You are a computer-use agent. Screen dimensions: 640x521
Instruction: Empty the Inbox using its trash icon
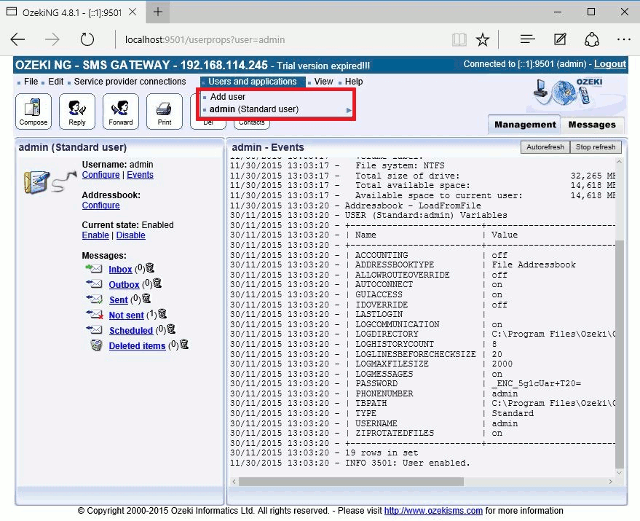(x=150, y=268)
